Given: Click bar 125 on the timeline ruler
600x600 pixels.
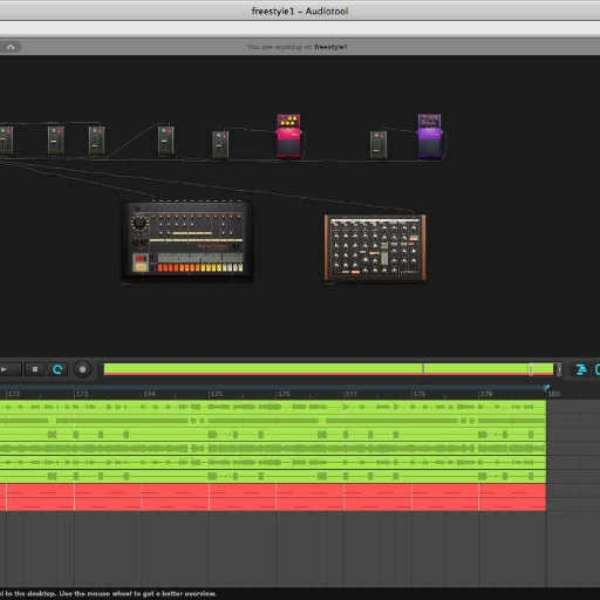Looking at the screenshot, I should point(216,394).
